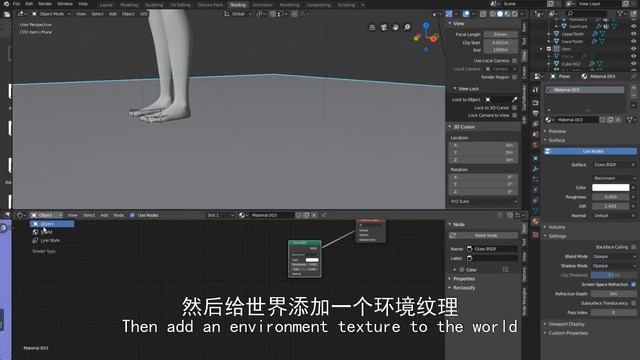Open the Blend Mode Opaque dropdown
Viewport: 640px width, 360px height.
[614, 256]
